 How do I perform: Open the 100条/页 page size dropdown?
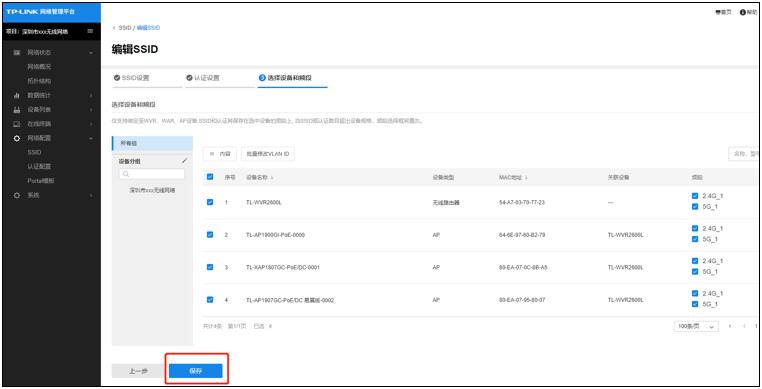click(696, 326)
